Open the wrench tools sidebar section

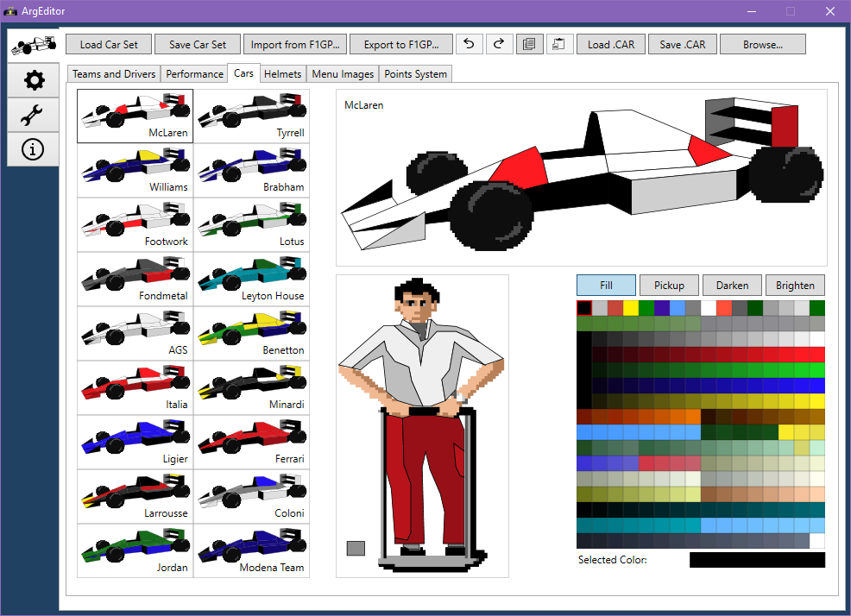pos(33,115)
